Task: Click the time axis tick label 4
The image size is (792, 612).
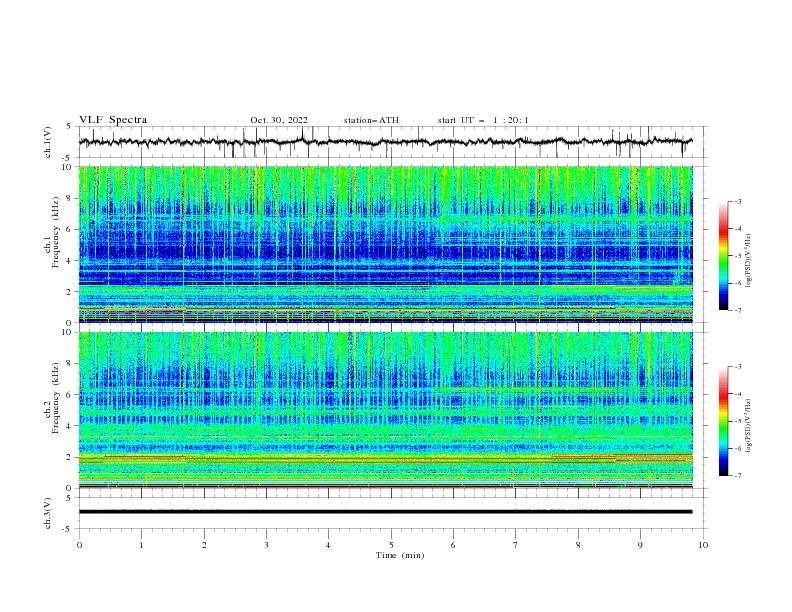Action: point(328,545)
